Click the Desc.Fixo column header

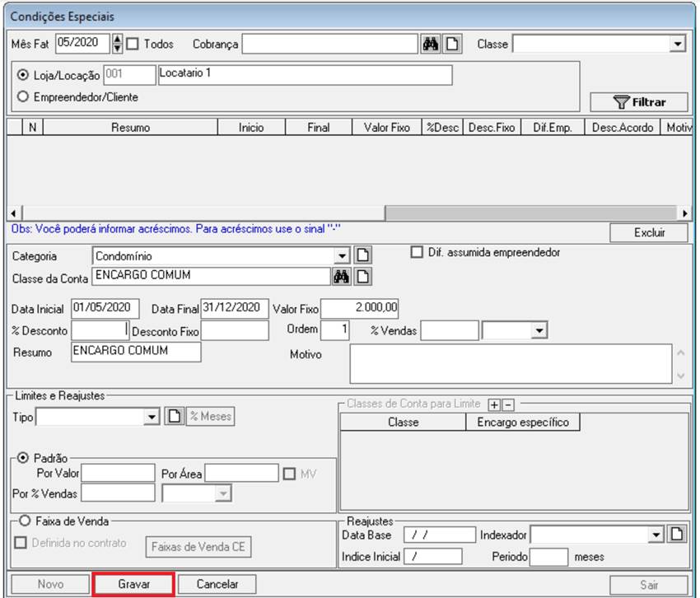pos(492,128)
